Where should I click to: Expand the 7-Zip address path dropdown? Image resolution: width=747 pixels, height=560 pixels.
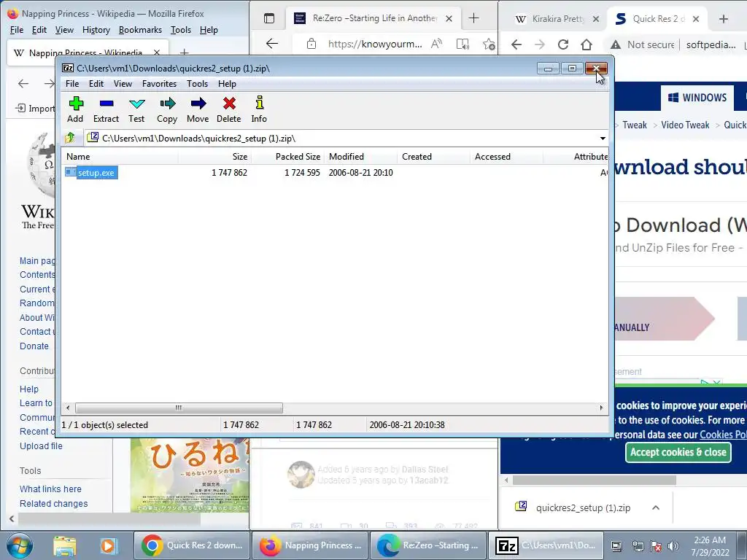click(603, 139)
